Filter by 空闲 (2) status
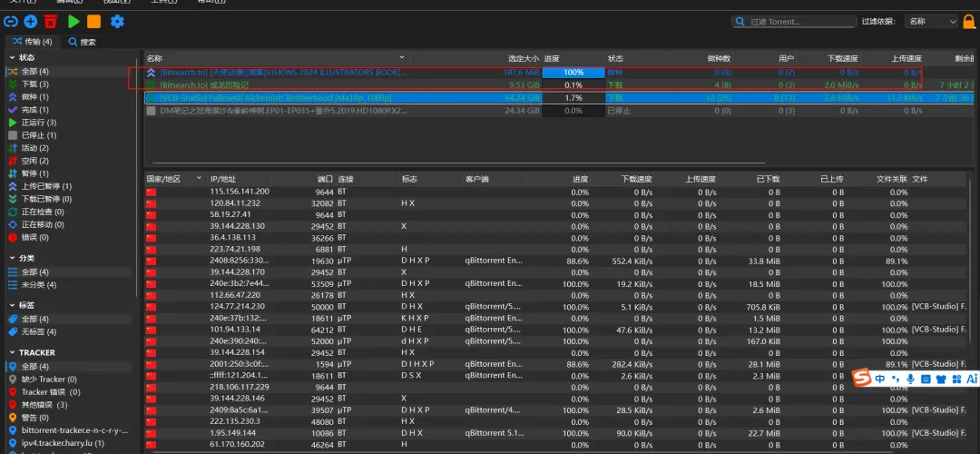This screenshot has height=454, width=980. 69,161
